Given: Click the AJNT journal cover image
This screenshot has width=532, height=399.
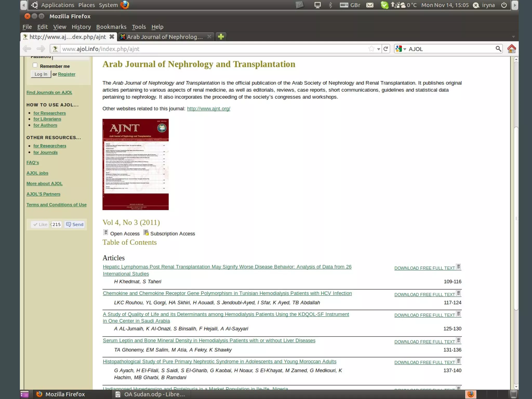Looking at the screenshot, I should pos(135,164).
